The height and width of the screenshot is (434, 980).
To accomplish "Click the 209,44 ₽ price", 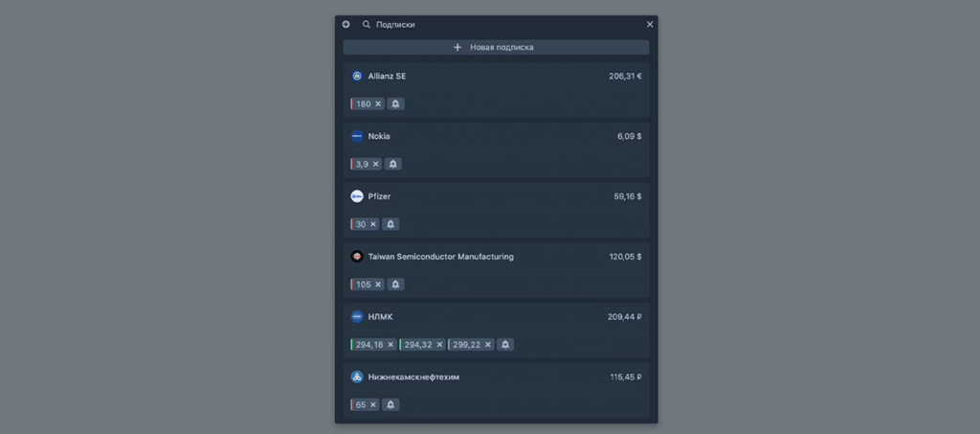I will [x=624, y=317].
